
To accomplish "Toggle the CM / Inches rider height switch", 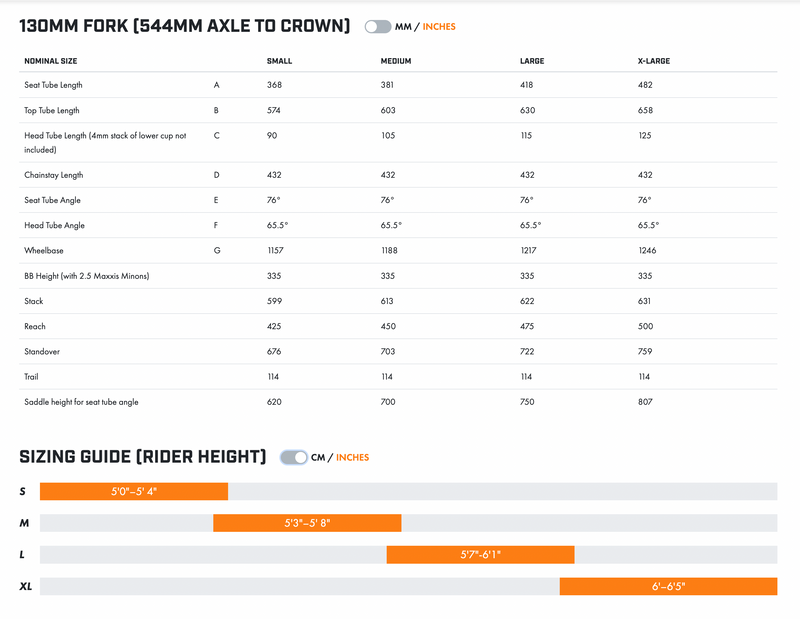I will [293, 457].
